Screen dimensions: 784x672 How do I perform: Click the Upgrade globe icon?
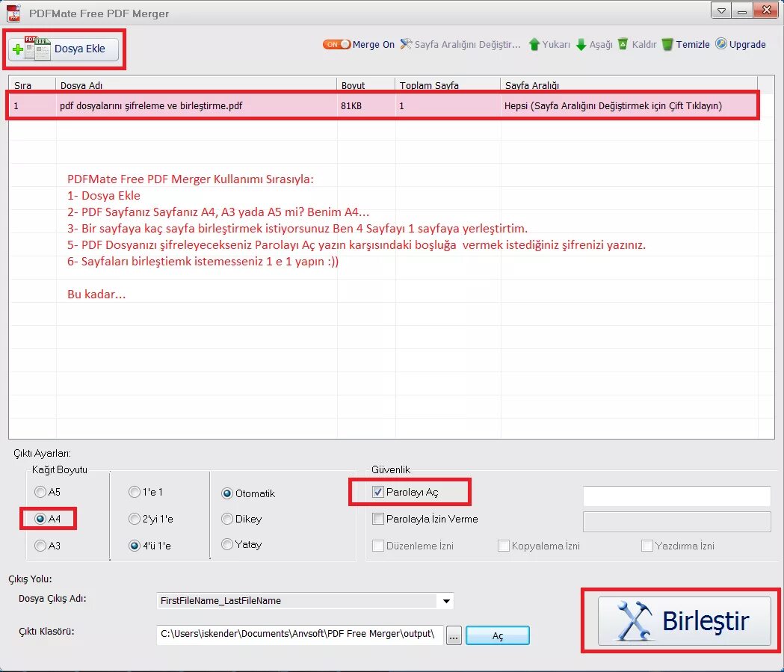[721, 44]
